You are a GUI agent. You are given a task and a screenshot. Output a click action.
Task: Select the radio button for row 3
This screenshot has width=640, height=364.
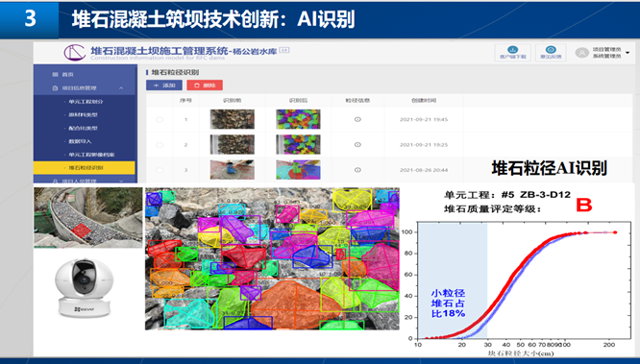pyautogui.click(x=160, y=170)
